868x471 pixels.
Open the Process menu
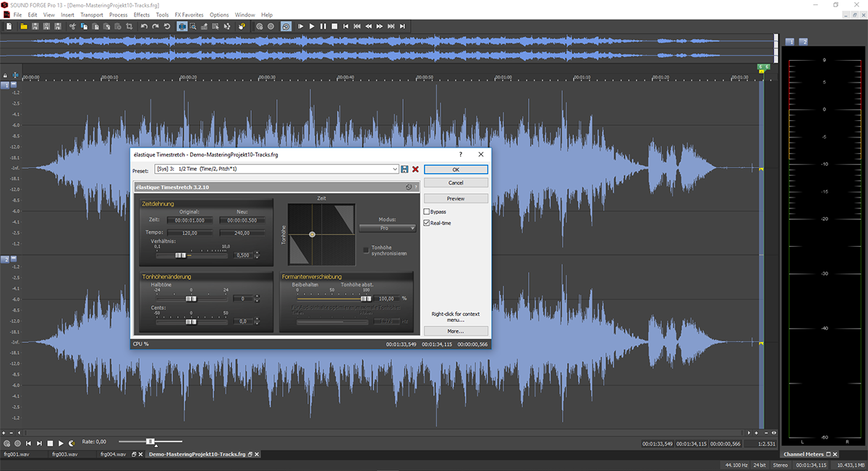tap(118, 14)
